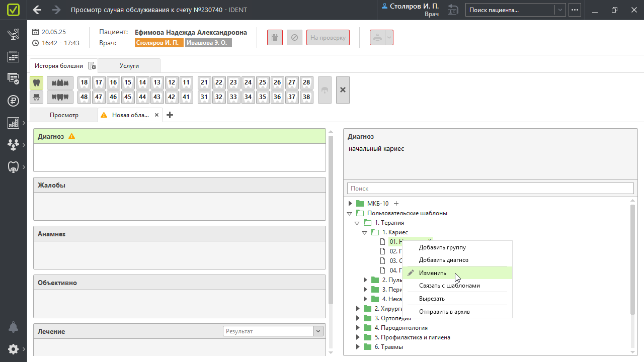
Task: Expand 6. Травмы folder
Action: click(358, 347)
